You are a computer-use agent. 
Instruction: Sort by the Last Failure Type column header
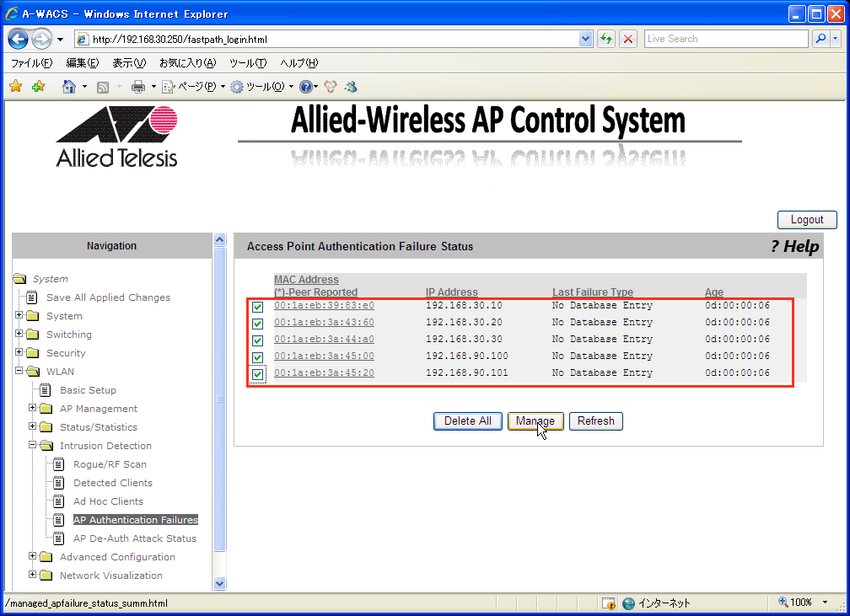pyautogui.click(x=593, y=292)
